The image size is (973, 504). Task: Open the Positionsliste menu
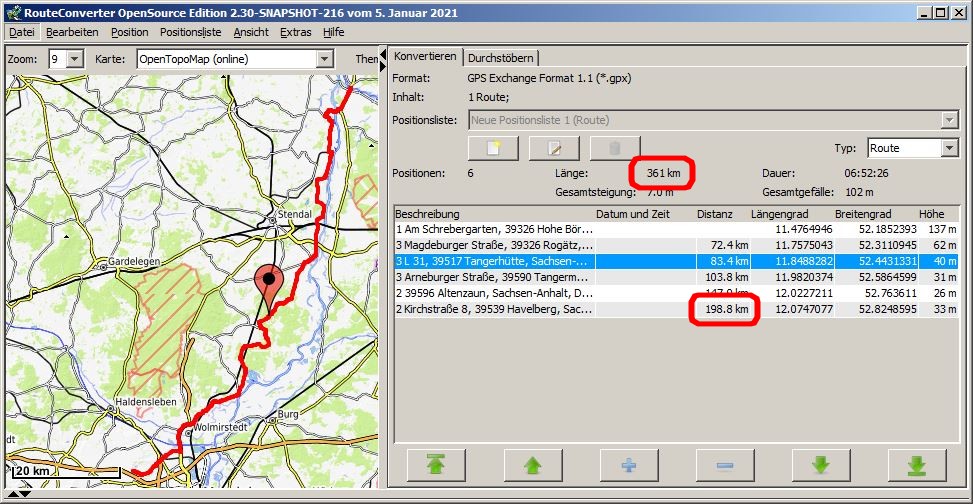(x=190, y=32)
